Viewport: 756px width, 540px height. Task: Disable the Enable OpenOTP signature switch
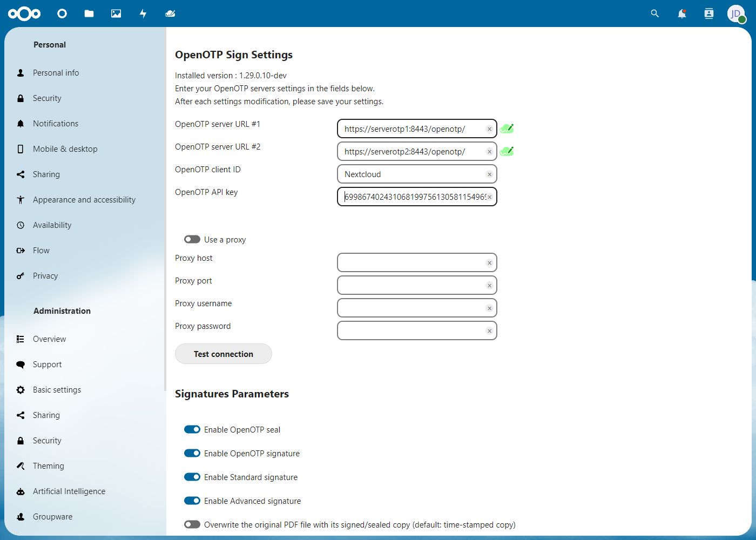tap(192, 453)
